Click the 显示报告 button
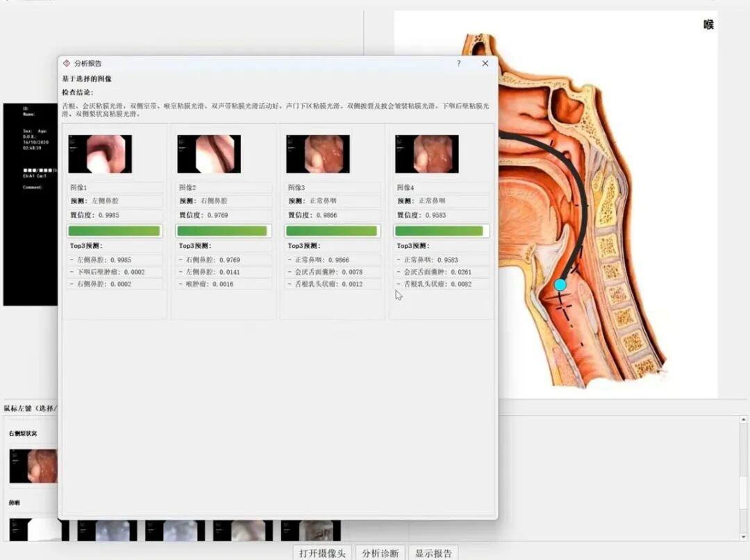Image resolution: width=750 pixels, height=560 pixels. pos(433,553)
